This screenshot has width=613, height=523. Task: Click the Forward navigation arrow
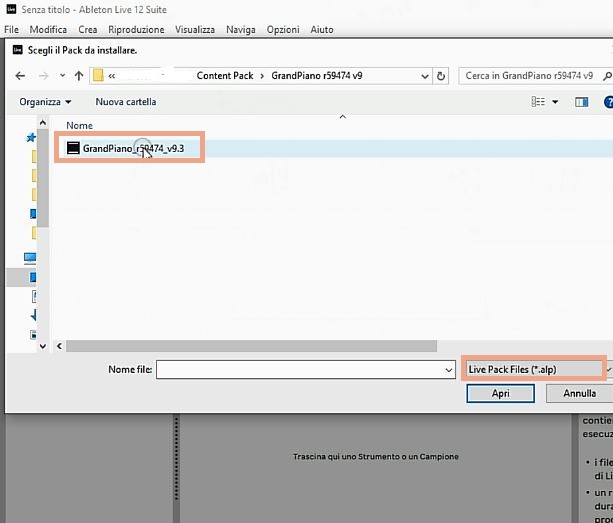pos(42,76)
